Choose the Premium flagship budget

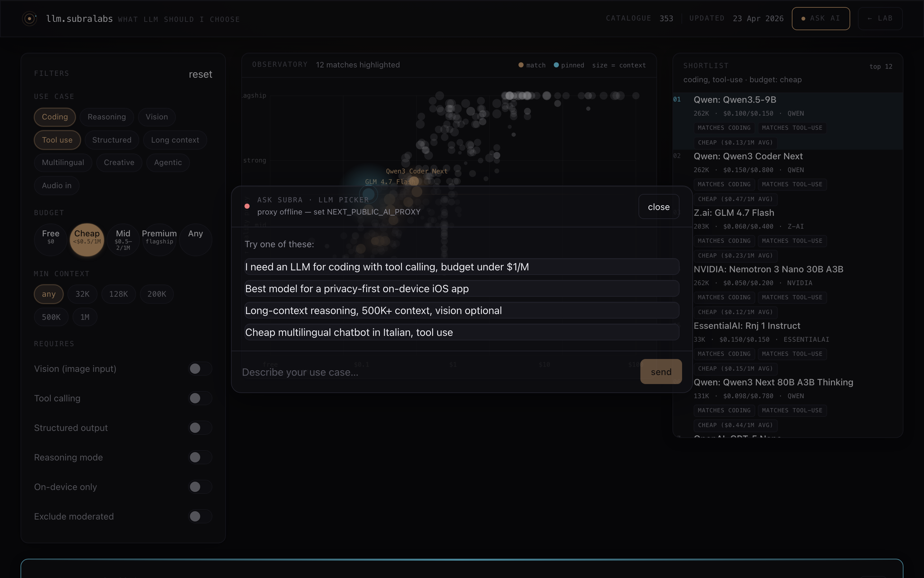[x=159, y=240]
